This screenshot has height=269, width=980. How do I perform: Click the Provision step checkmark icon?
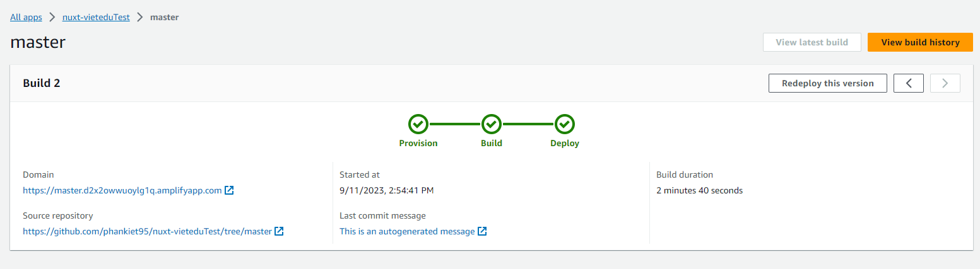[418, 124]
